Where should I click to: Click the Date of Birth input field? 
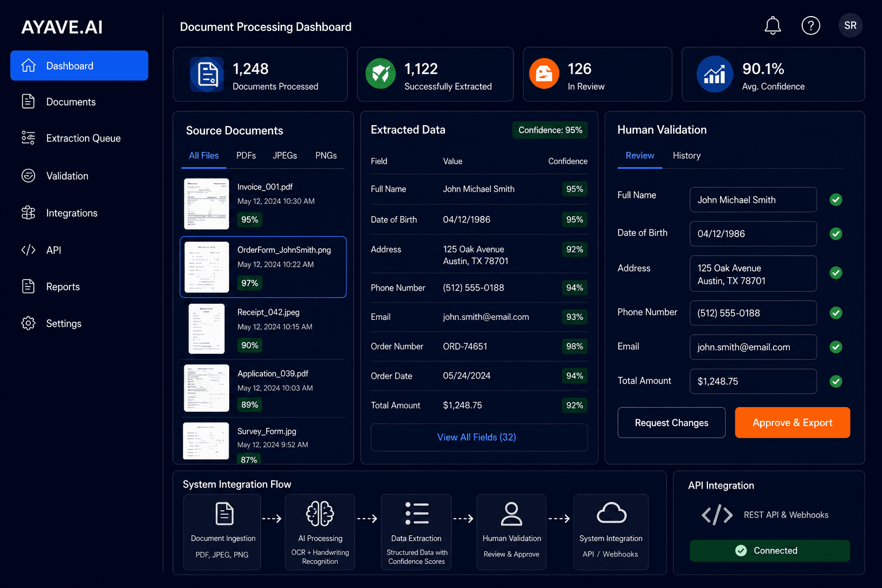point(753,234)
